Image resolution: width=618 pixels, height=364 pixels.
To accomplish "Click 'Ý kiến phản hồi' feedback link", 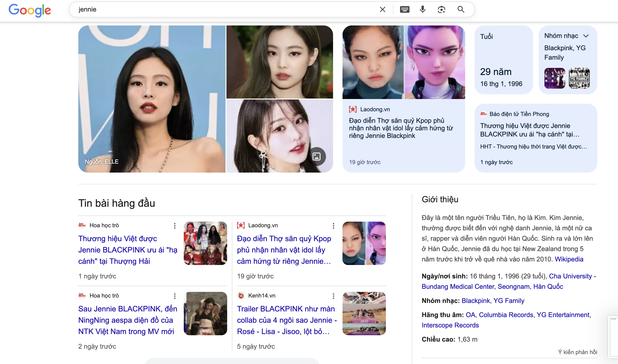I will 577,352.
